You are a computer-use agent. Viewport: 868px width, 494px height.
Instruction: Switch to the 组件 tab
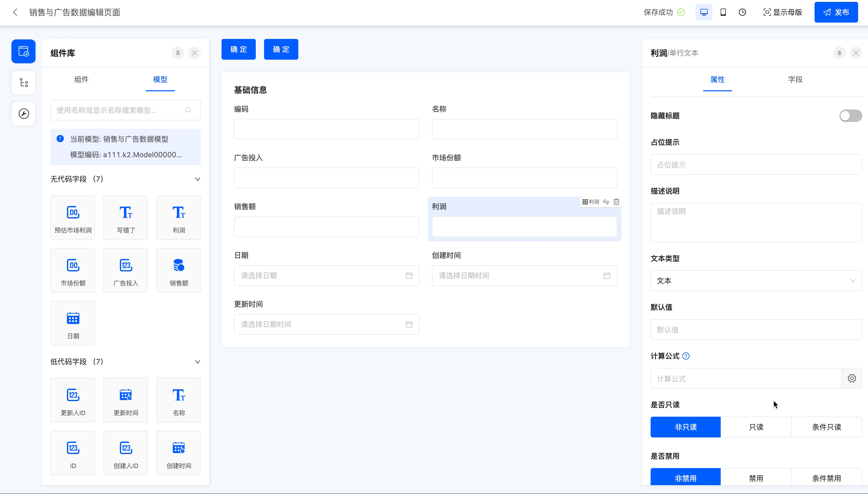point(81,79)
